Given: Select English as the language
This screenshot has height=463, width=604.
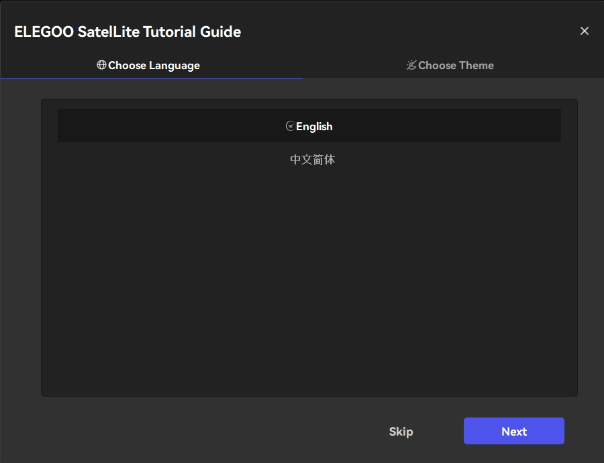Looking at the screenshot, I should 313,126.
